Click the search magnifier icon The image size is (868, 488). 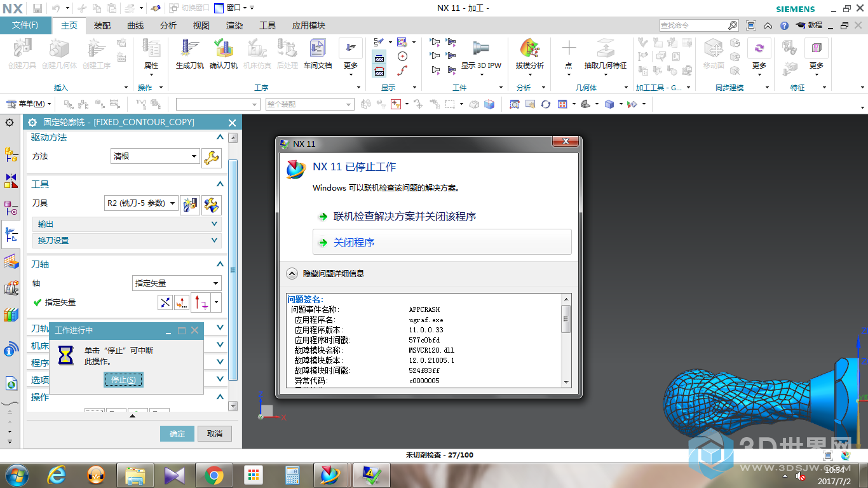click(733, 25)
